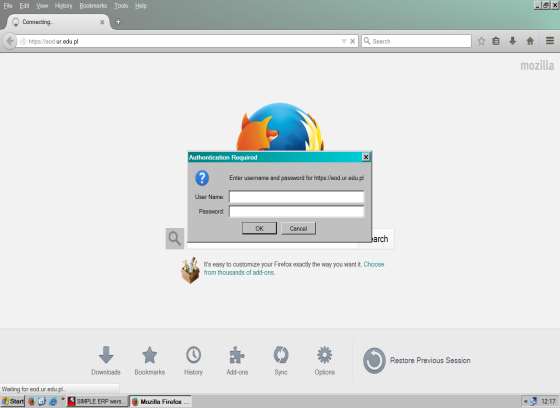Screen dimensions: 560x408
Task: Open the History clock shortcut
Action: point(193,360)
